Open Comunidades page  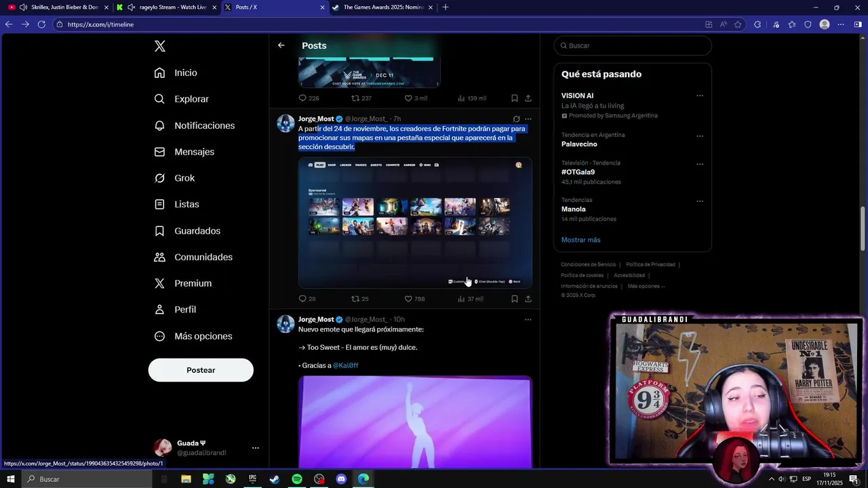[193, 257]
